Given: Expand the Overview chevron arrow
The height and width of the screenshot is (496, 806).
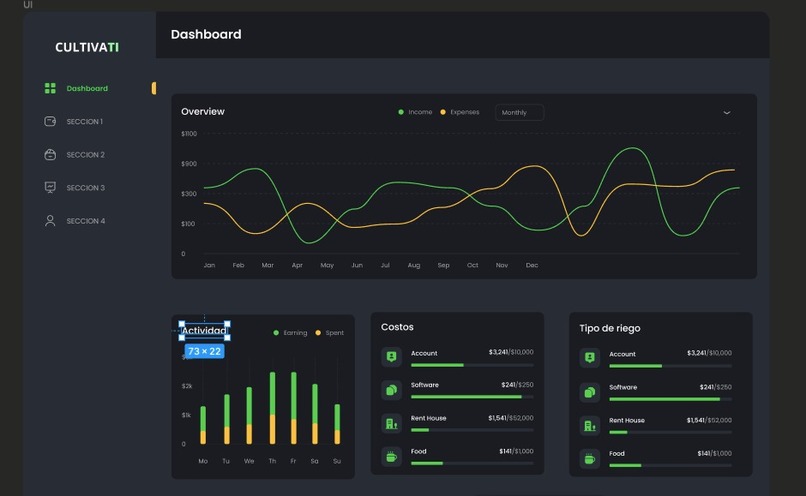Looking at the screenshot, I should pyautogui.click(x=726, y=113).
